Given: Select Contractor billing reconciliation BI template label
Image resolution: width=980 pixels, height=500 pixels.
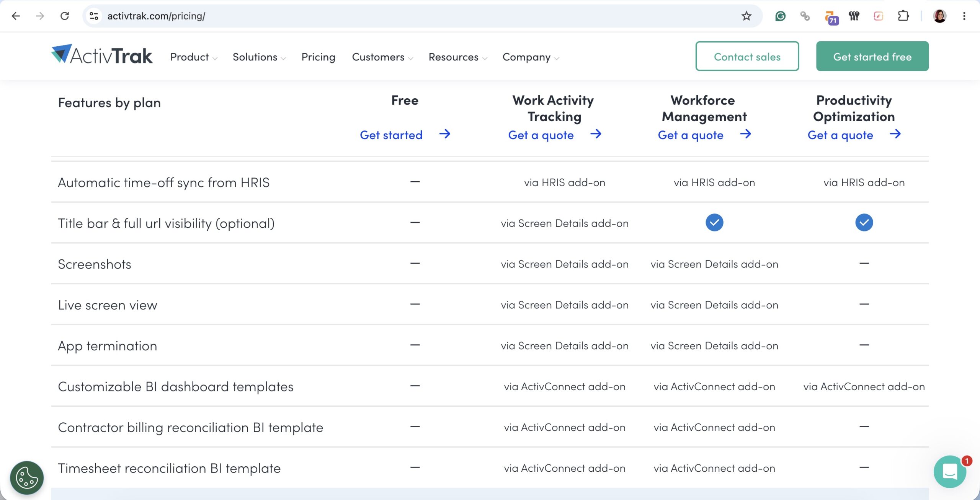Looking at the screenshot, I should pyautogui.click(x=190, y=427).
